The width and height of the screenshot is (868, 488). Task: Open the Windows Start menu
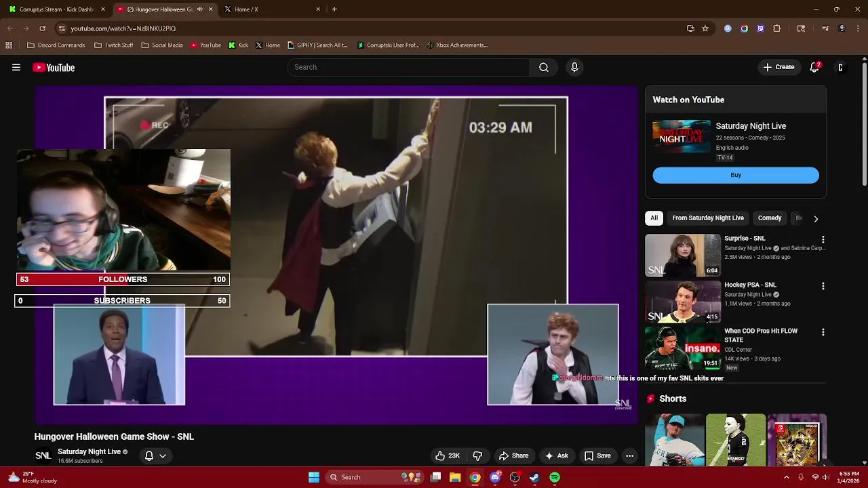pos(314,477)
